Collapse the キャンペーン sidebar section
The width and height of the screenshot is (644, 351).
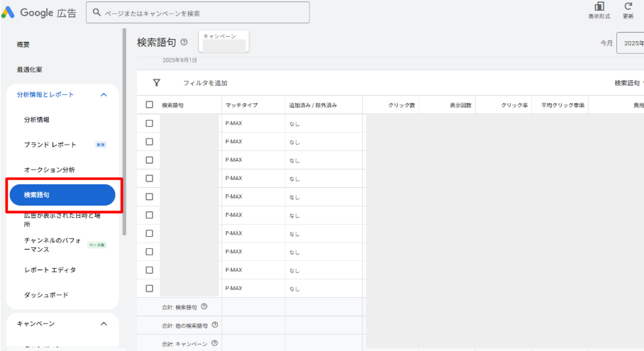coord(104,324)
